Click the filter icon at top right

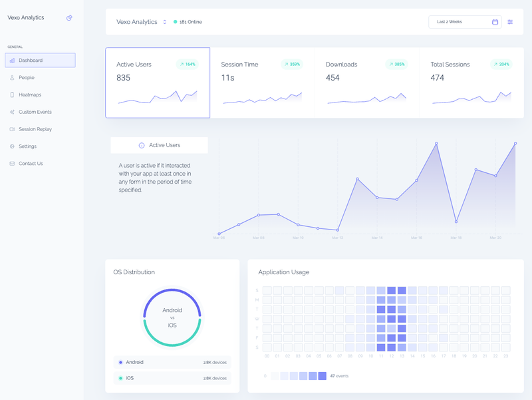click(x=510, y=21)
